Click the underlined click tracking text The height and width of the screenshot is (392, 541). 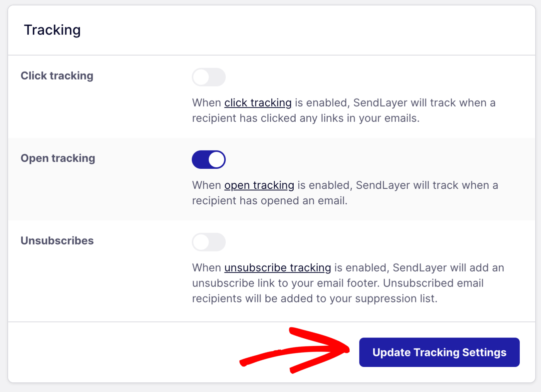click(x=258, y=103)
